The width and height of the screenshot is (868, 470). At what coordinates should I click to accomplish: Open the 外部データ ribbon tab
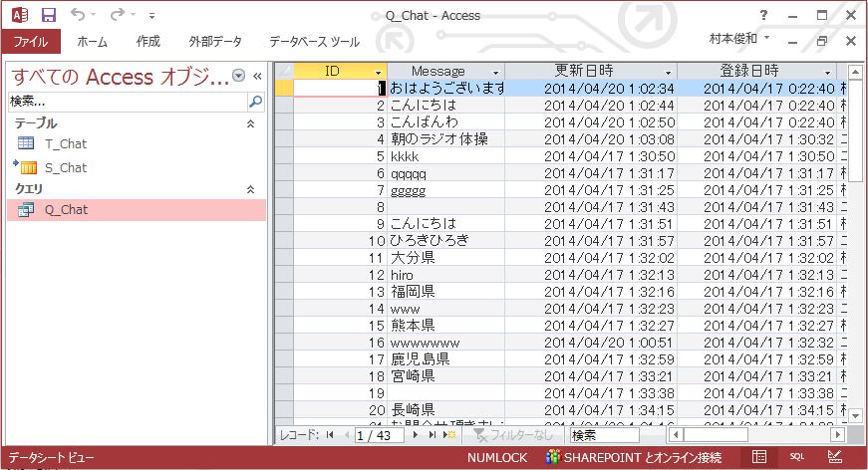(214, 42)
